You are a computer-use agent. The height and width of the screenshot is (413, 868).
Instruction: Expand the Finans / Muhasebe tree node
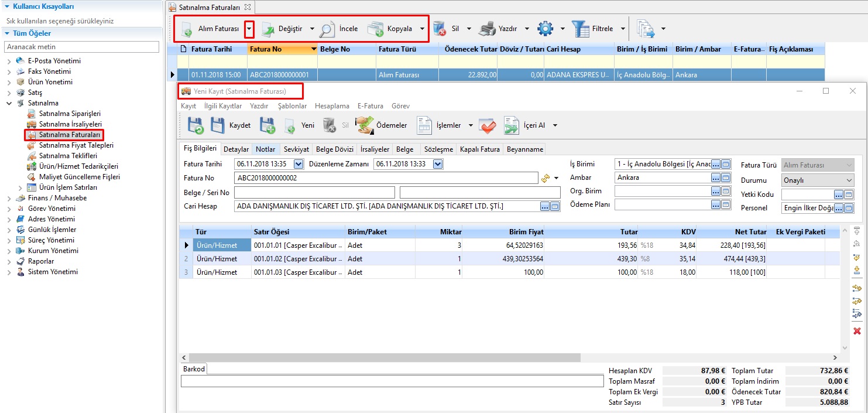point(9,198)
